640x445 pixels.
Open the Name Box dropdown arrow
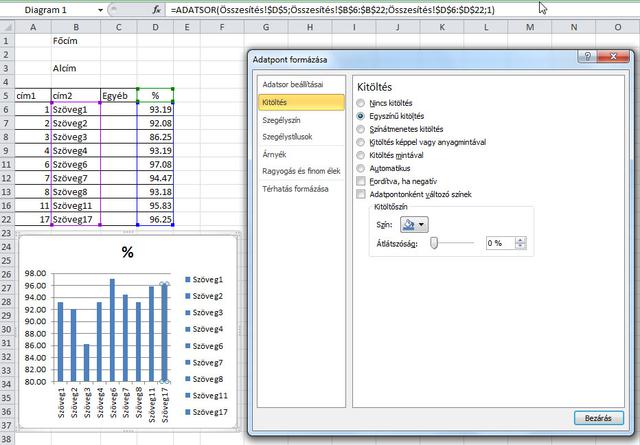coord(100,10)
